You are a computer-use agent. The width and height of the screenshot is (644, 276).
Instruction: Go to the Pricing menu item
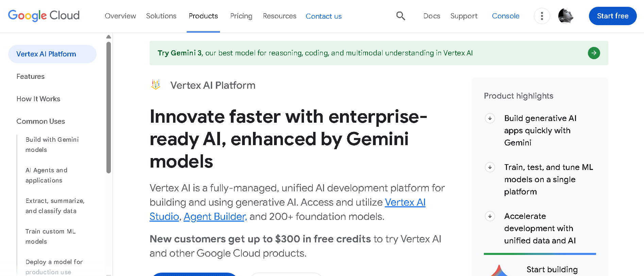pos(241,16)
